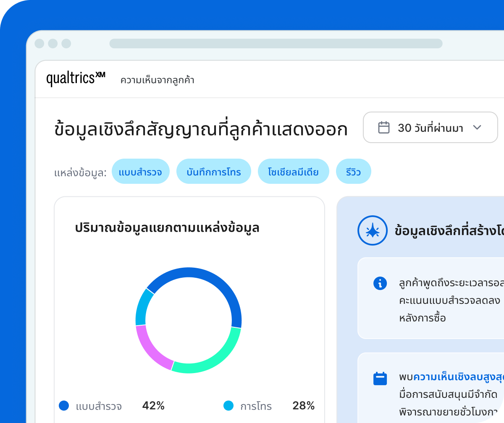
Task: Open the insight card starting ลูกค้าพูดถึงระยะเวลา
Action: click(430, 298)
